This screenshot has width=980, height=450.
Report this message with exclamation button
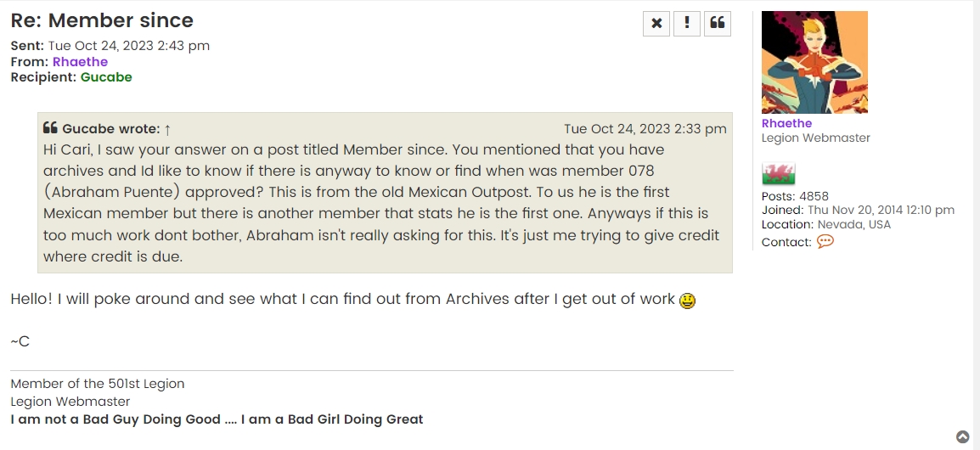pyautogui.click(x=686, y=24)
